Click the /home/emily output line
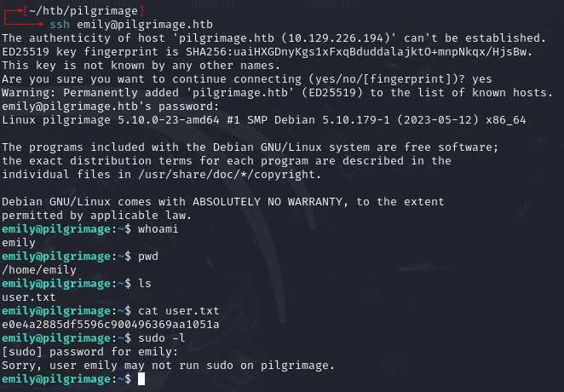The height and width of the screenshot is (392, 564). tap(39, 270)
